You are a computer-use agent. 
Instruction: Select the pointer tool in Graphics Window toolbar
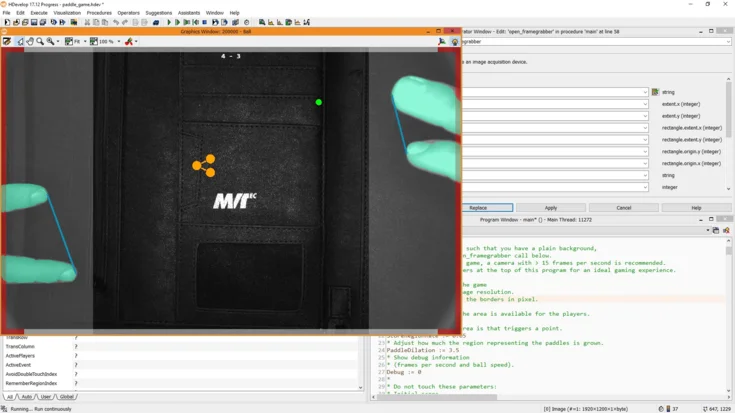pyautogui.click(x=20, y=42)
